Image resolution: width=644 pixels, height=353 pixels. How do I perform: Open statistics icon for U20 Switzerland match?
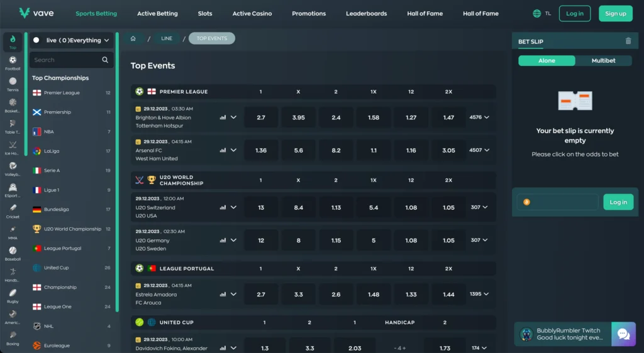tap(223, 207)
